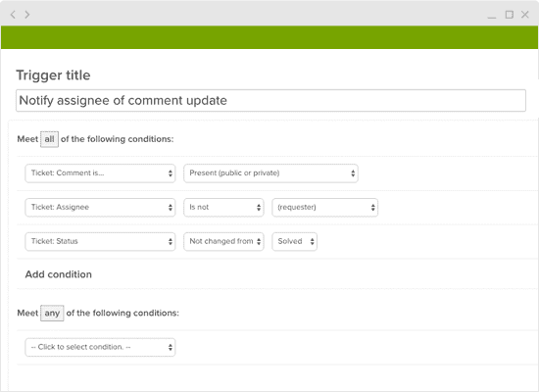Click the green header bar

pos(269,37)
